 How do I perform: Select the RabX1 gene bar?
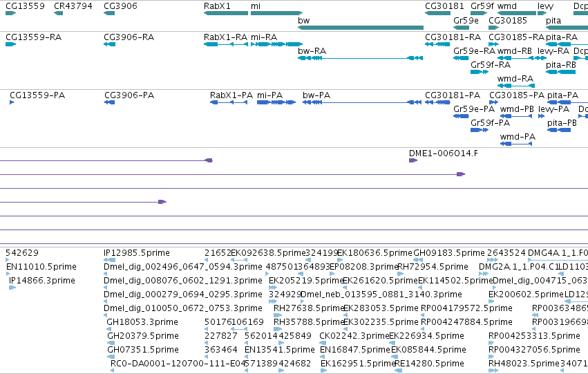(x=226, y=13)
